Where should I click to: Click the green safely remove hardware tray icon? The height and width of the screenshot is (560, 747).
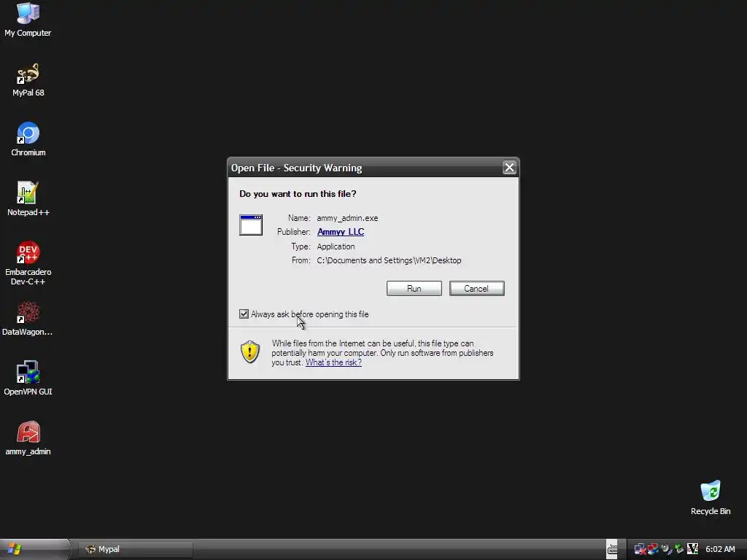[679, 549]
